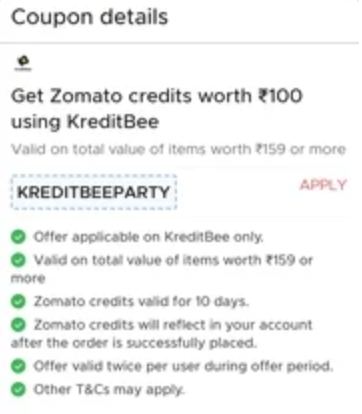Viewport: 362px width, 414px height.
Task: Click Offer applicable on KreditBee only text
Action: pos(149,237)
